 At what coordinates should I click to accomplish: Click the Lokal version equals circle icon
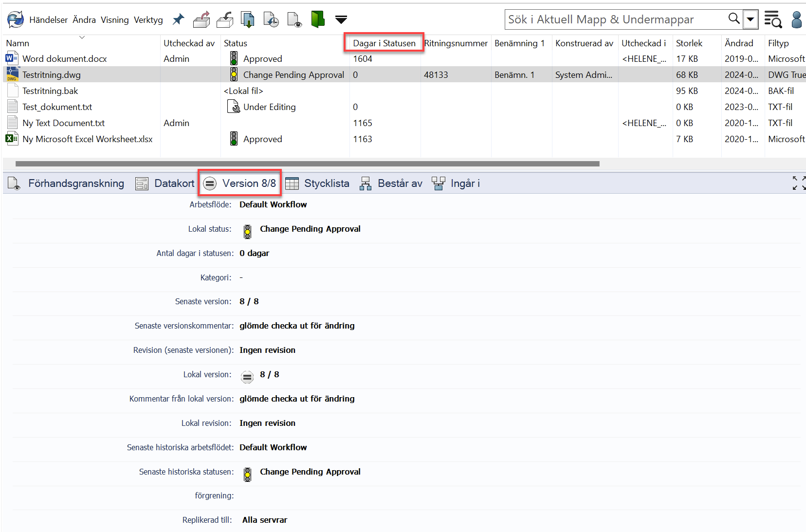(x=247, y=377)
